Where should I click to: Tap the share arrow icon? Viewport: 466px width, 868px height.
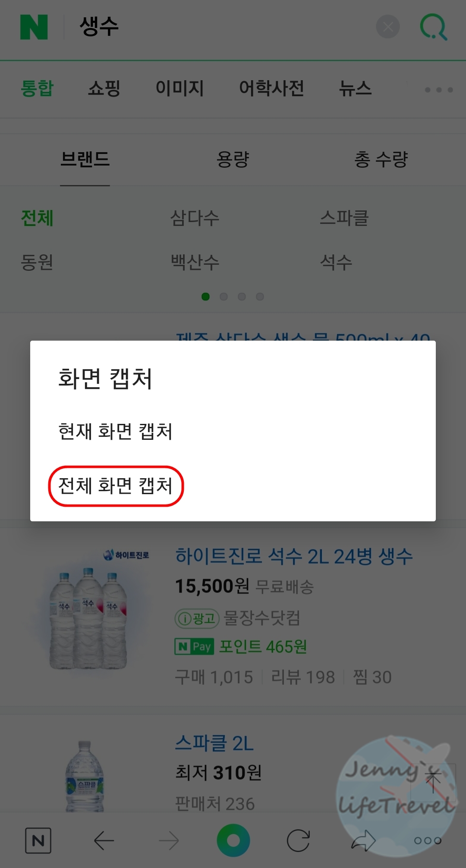pos(363,840)
